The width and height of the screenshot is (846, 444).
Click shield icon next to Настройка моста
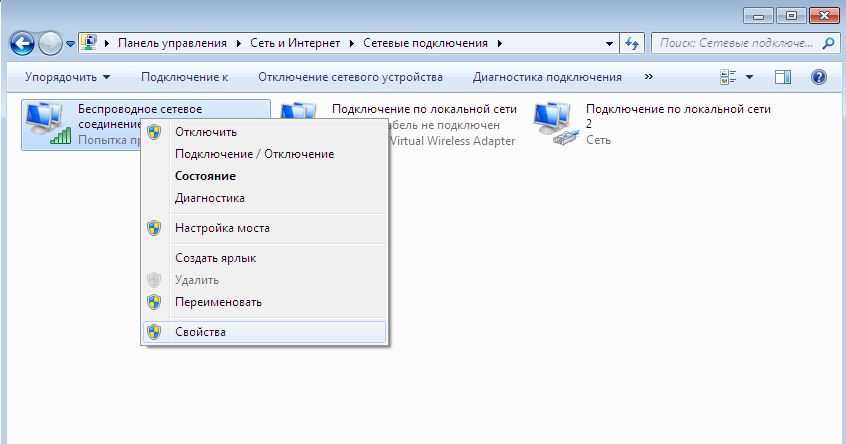pyautogui.click(x=154, y=228)
